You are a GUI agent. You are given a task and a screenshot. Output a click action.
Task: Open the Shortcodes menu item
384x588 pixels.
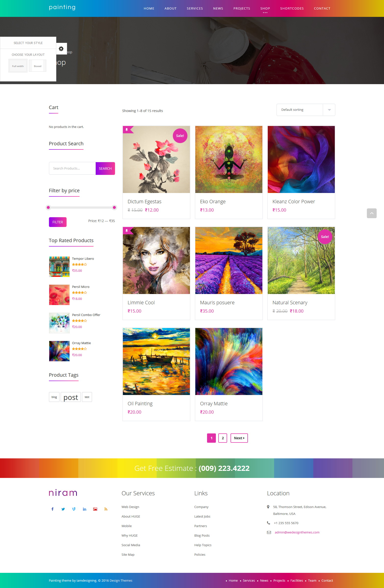[292, 8]
